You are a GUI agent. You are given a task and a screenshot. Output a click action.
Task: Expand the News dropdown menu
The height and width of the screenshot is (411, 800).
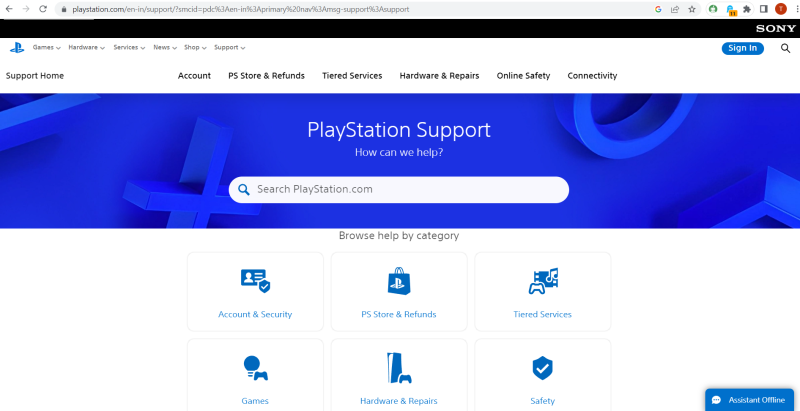tap(165, 47)
